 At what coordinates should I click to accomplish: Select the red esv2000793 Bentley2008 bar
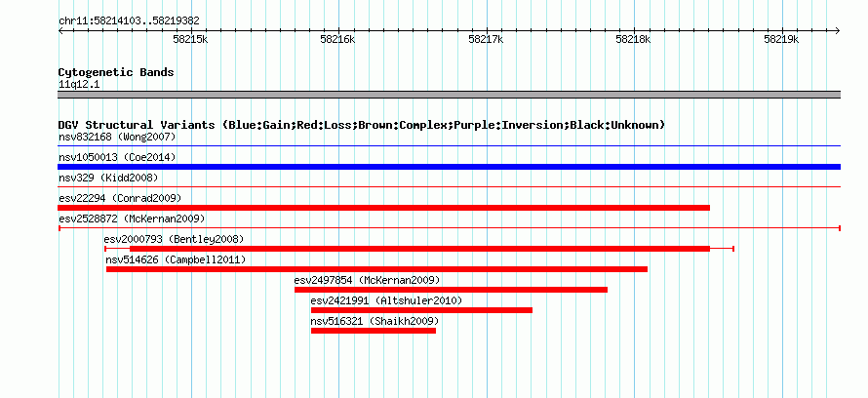point(419,249)
